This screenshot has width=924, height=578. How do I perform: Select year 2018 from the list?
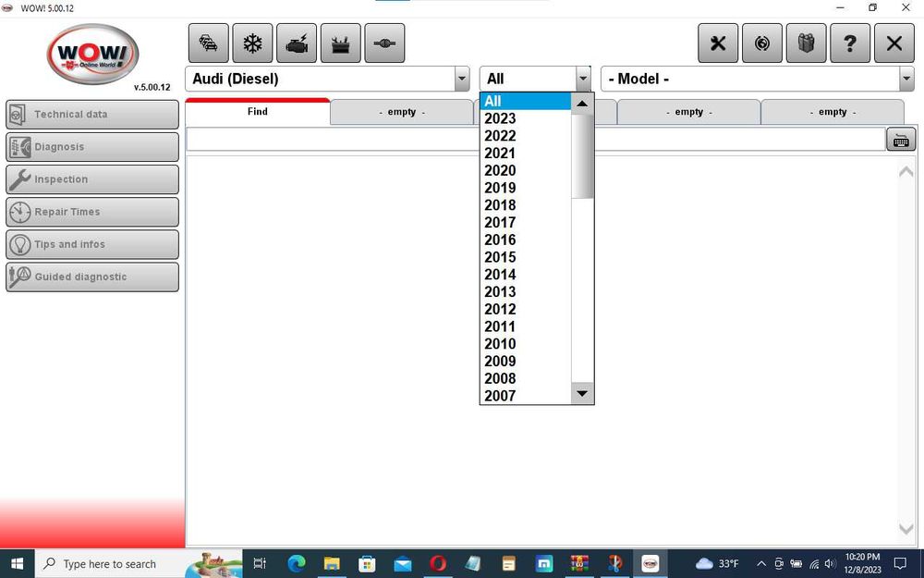coord(526,205)
